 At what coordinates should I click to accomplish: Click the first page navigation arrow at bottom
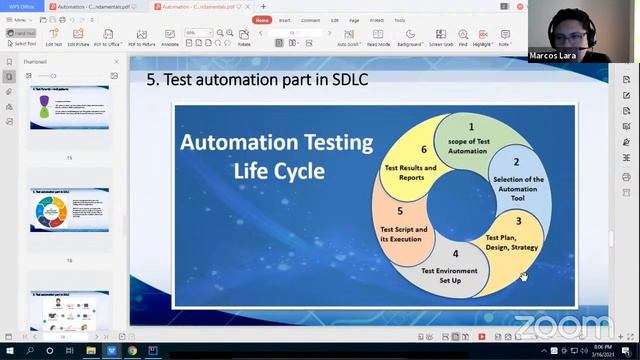(24, 337)
